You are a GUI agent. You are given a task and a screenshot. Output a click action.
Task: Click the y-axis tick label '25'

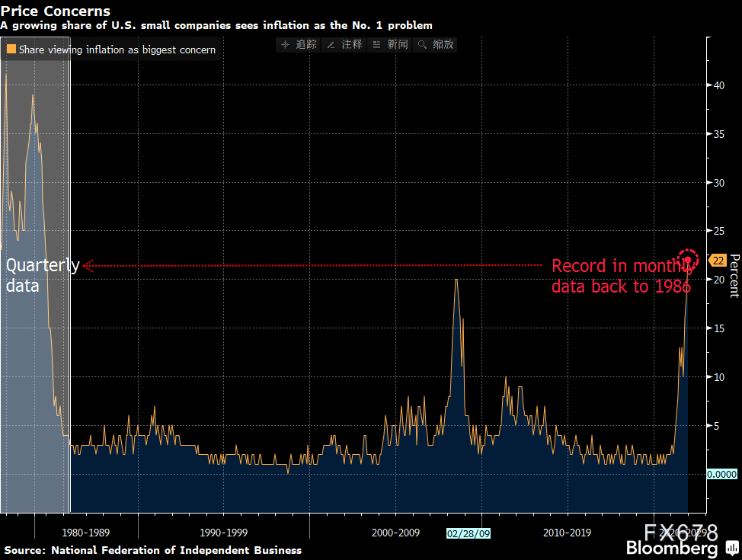coord(719,231)
